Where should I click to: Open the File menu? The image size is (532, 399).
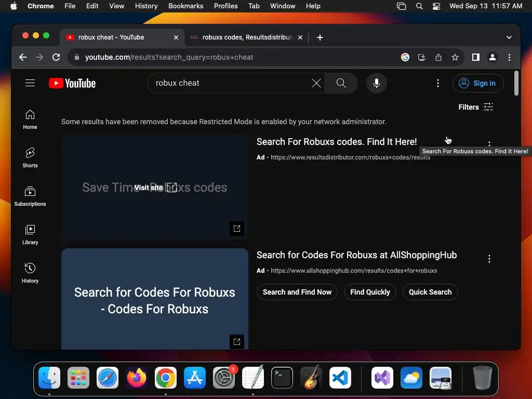70,6
